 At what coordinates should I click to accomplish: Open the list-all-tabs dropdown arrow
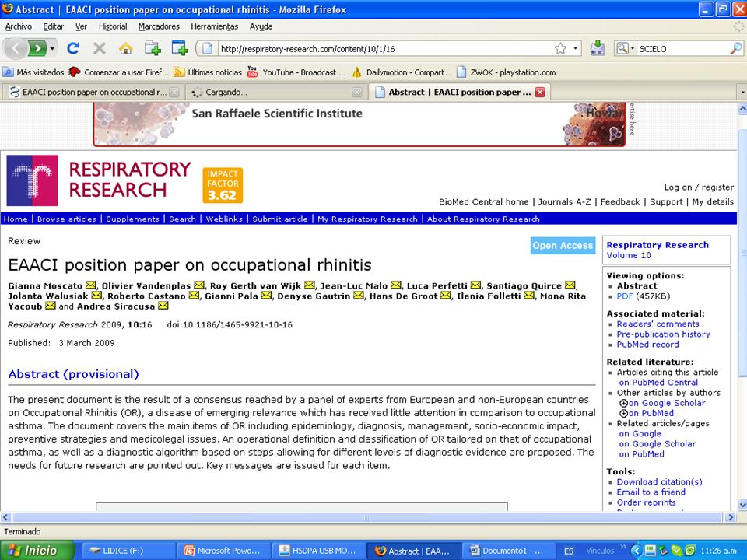[x=742, y=92]
